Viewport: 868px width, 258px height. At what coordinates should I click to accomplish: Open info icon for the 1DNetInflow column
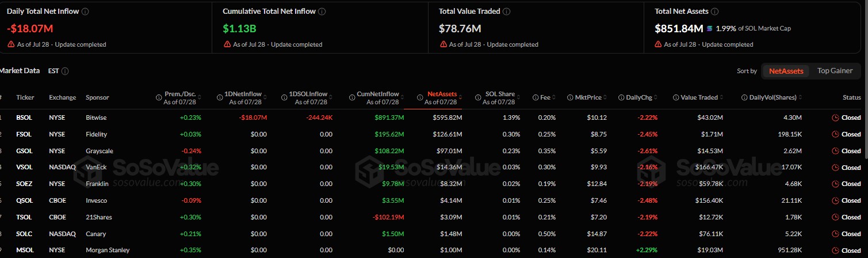coord(220,97)
